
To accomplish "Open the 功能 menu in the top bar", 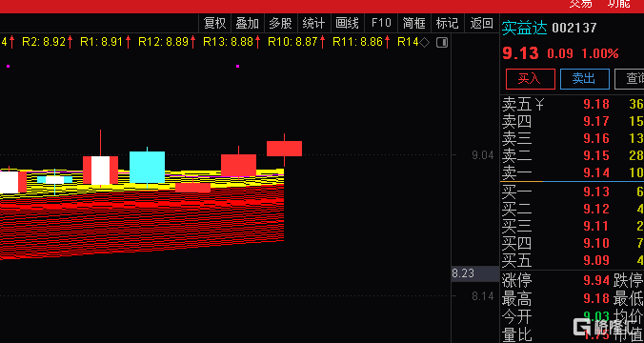I will 619,4.
